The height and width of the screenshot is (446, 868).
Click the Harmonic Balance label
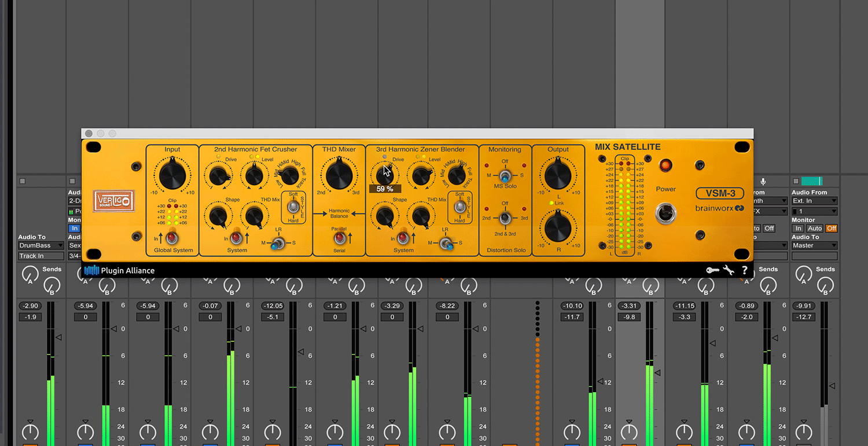339,213
